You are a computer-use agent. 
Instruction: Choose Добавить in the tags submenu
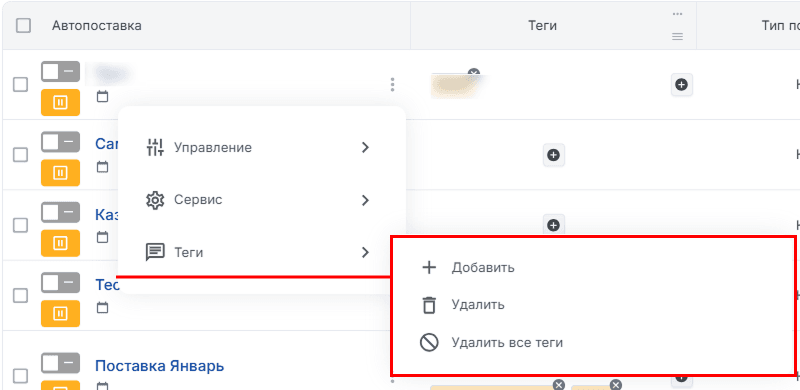[x=483, y=267]
